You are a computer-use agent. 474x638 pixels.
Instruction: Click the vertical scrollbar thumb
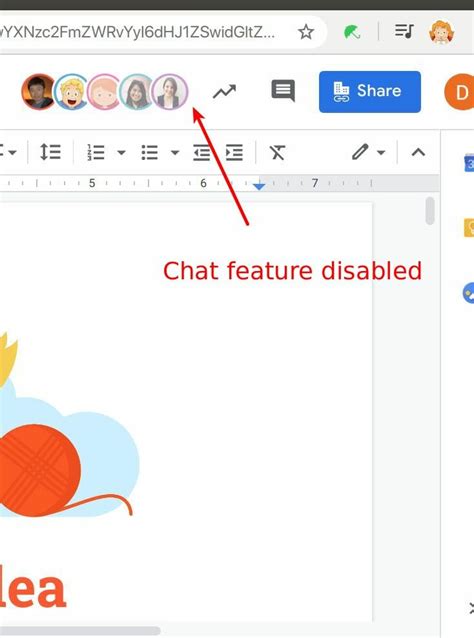(x=430, y=210)
